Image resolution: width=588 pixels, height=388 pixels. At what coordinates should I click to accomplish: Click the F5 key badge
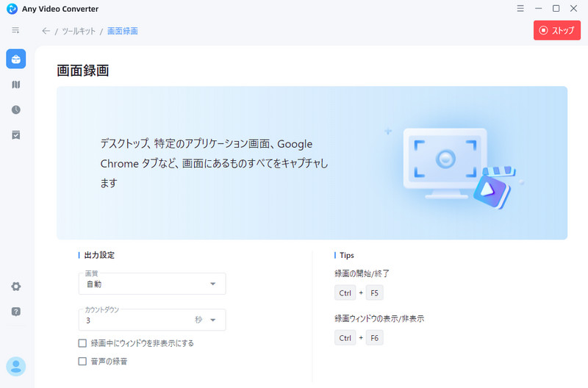pos(374,292)
